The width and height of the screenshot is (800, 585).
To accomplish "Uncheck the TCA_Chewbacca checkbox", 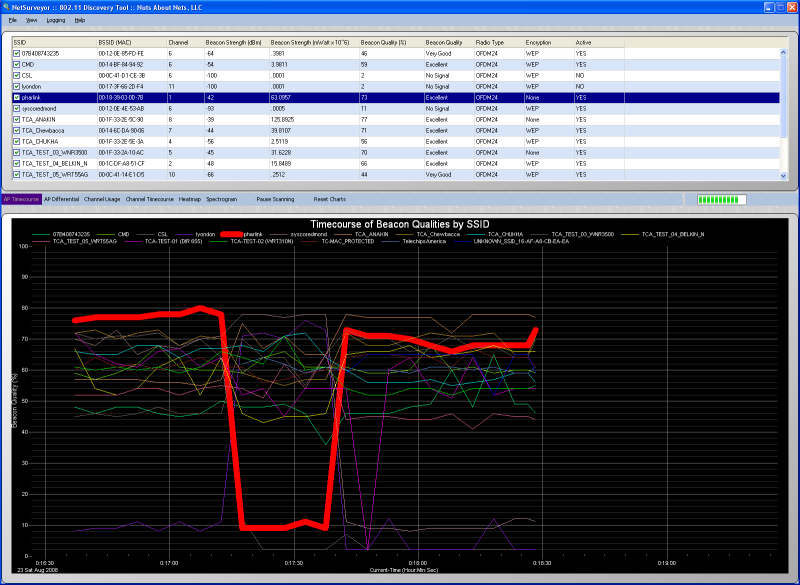I will click(17, 131).
